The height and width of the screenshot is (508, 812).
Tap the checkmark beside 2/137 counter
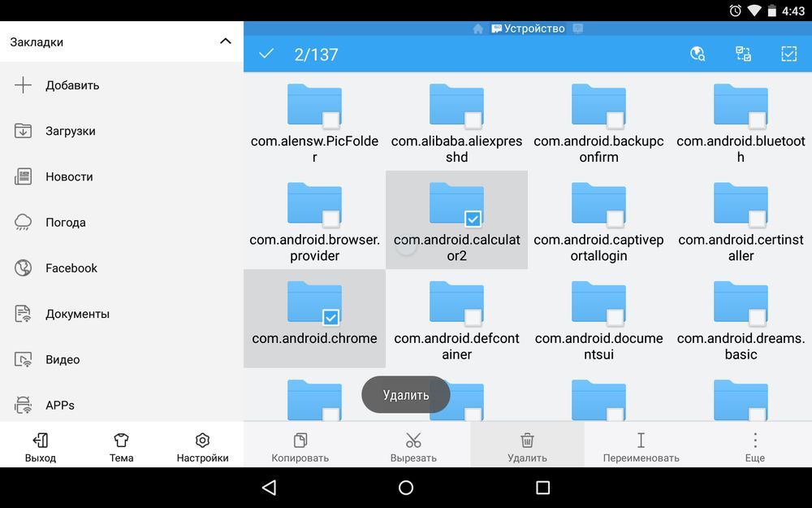[x=266, y=54]
